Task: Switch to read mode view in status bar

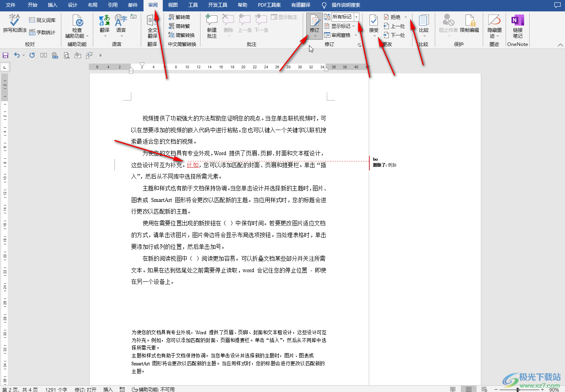Action: pyautogui.click(x=453, y=389)
